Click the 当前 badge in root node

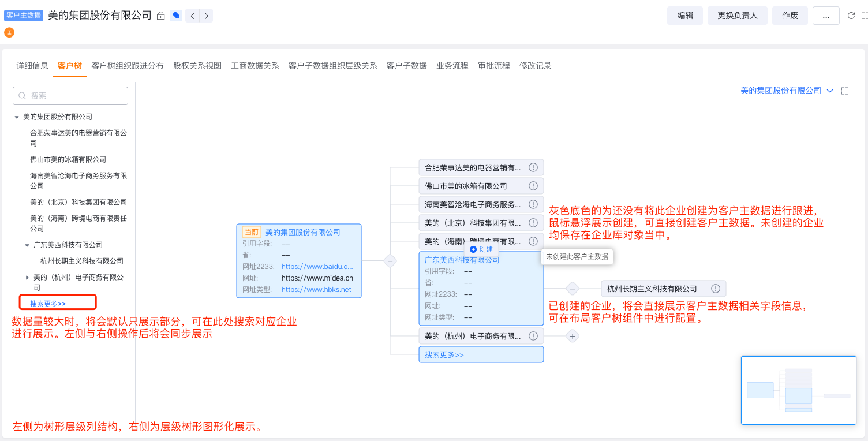[252, 232]
